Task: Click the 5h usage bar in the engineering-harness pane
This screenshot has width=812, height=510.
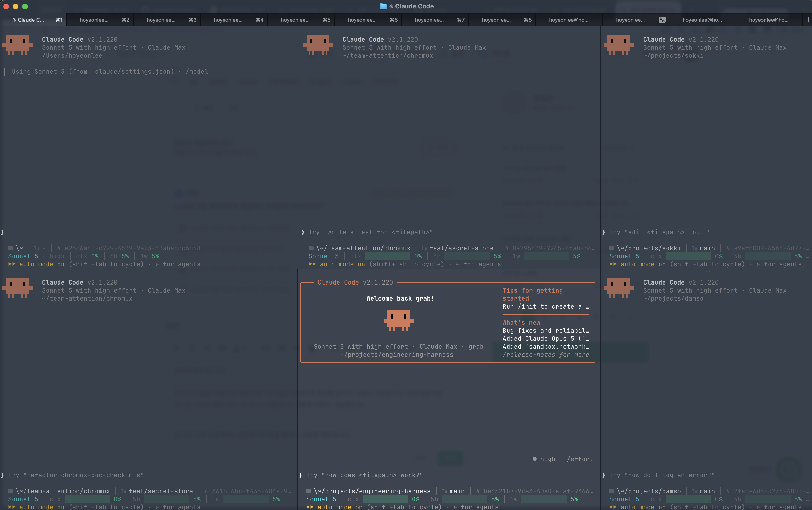Action: [464, 499]
